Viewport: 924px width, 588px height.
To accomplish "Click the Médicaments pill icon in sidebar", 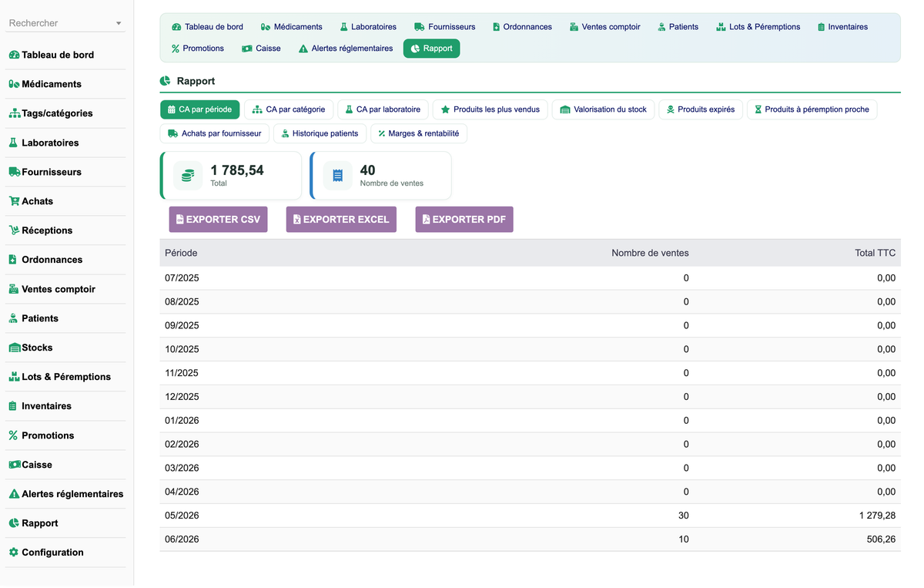I will 14,85.
